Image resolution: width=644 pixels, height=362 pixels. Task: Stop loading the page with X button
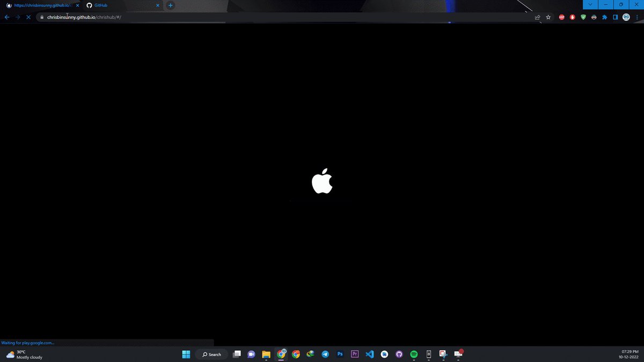(x=28, y=17)
